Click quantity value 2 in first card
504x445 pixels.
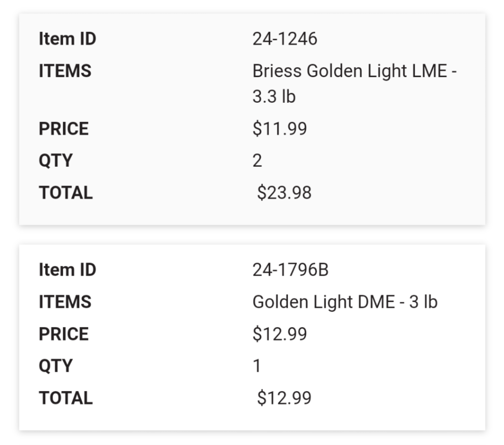(257, 160)
